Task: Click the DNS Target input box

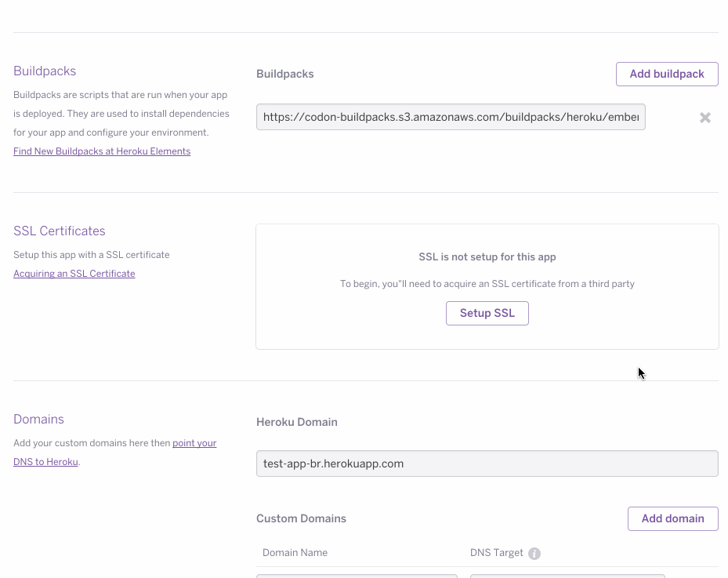Action: click(567, 575)
